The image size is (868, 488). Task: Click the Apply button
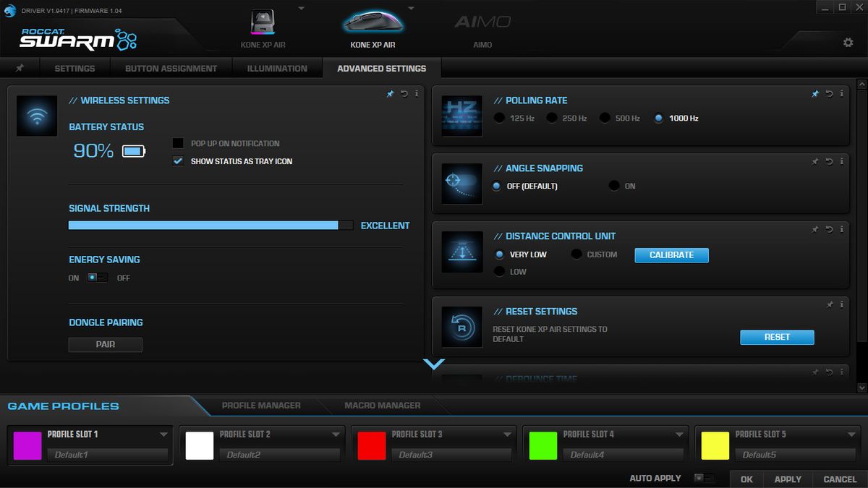pos(788,479)
